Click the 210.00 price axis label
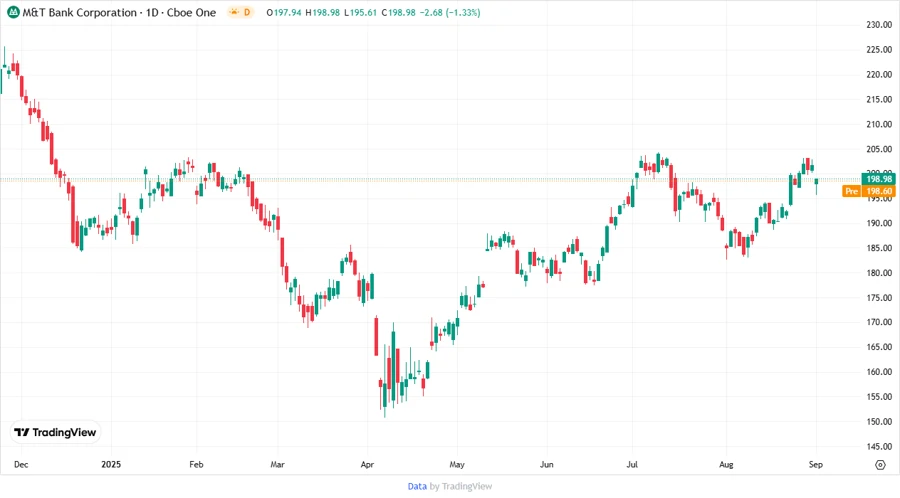This screenshot has width=900, height=498. 879,124
